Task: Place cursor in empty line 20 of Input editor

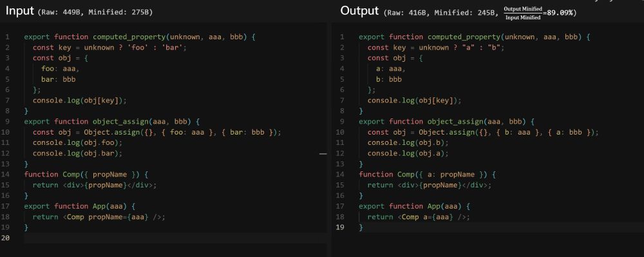Action: (x=175, y=238)
